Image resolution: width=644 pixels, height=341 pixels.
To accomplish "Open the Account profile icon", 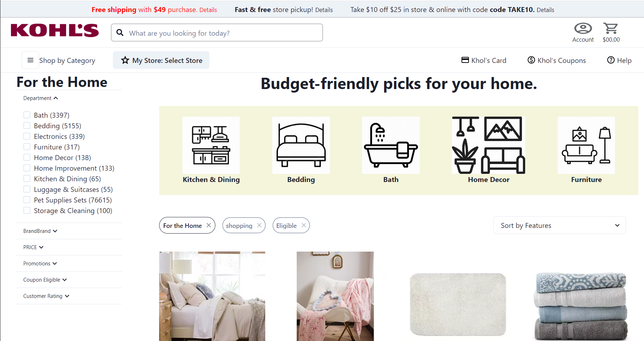I will pyautogui.click(x=583, y=28).
